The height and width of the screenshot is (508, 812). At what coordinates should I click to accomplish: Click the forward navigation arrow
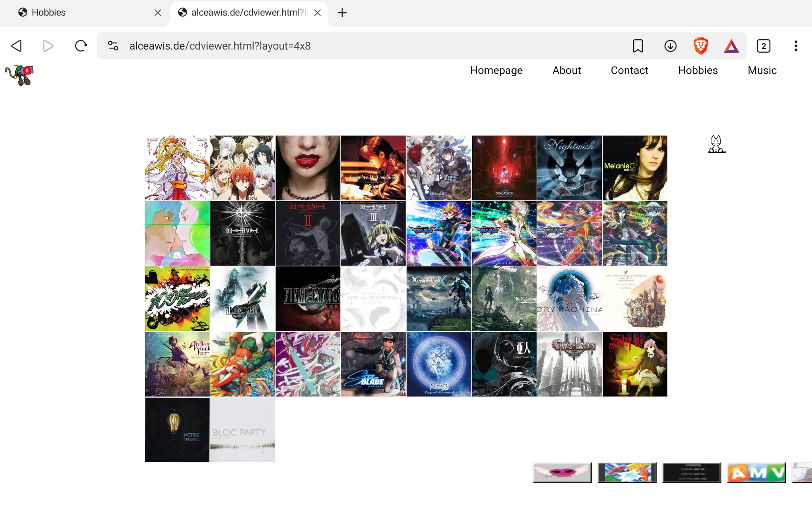coord(48,46)
